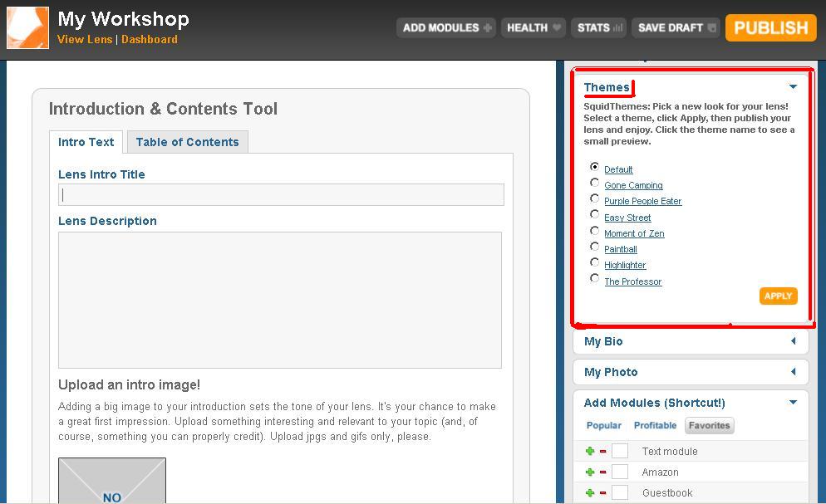Click green plus icon for Text module
826x504 pixels.
click(590, 451)
